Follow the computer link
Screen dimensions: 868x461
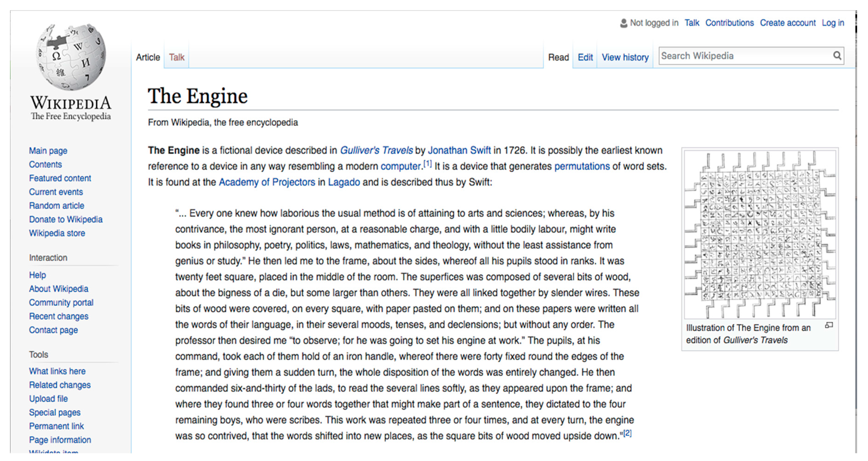tap(401, 166)
